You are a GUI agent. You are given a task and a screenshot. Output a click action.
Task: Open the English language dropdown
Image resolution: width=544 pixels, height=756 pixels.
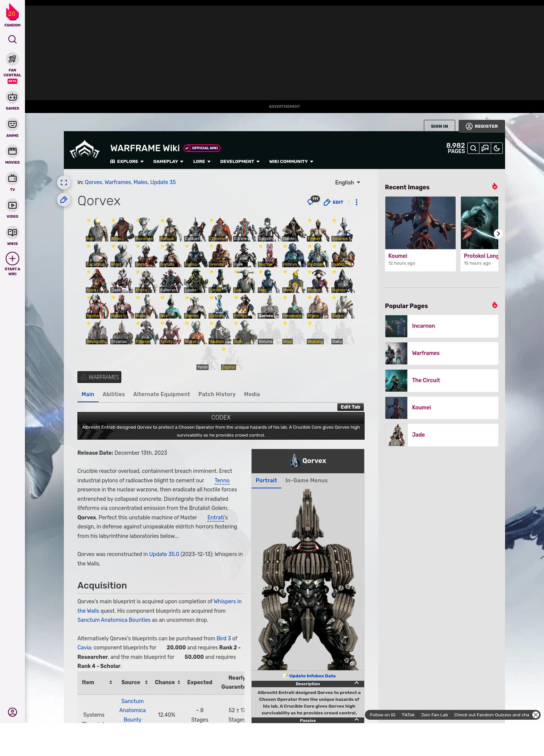[348, 183]
